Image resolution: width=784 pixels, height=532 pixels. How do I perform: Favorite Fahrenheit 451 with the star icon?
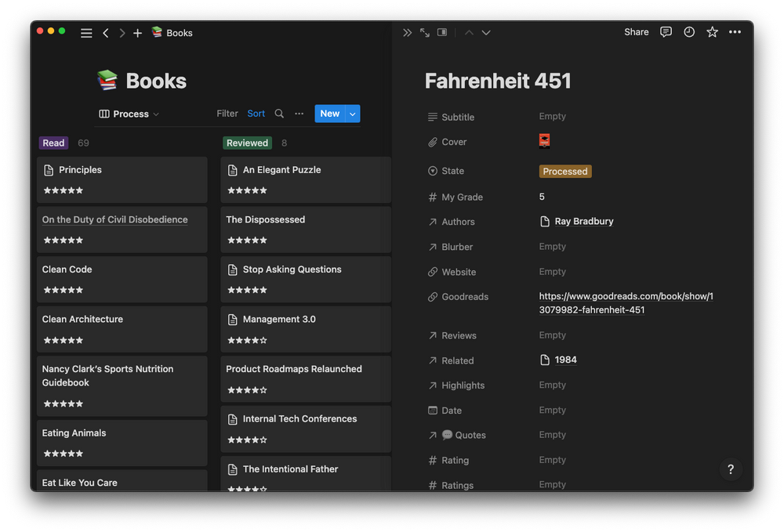pos(712,32)
